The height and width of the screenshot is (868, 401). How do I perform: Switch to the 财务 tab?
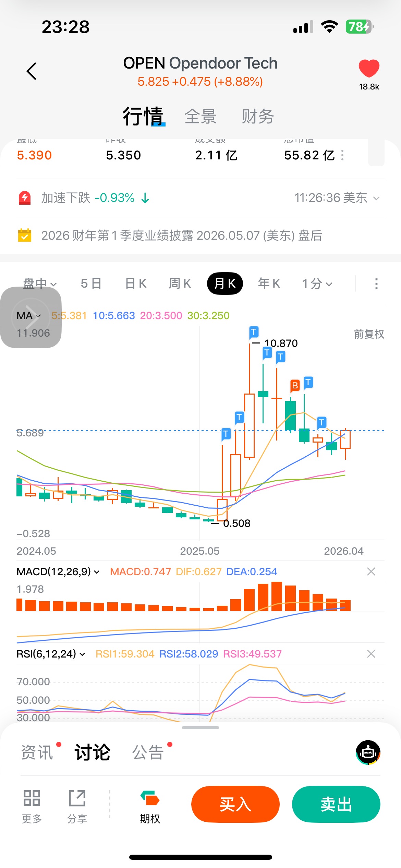coord(258,116)
